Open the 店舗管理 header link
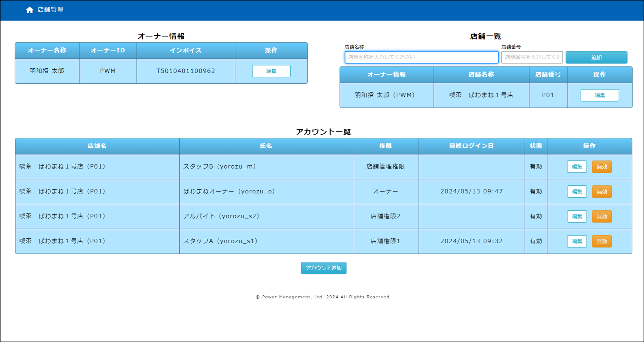Screen dimensions: 644x342 click(50, 9)
